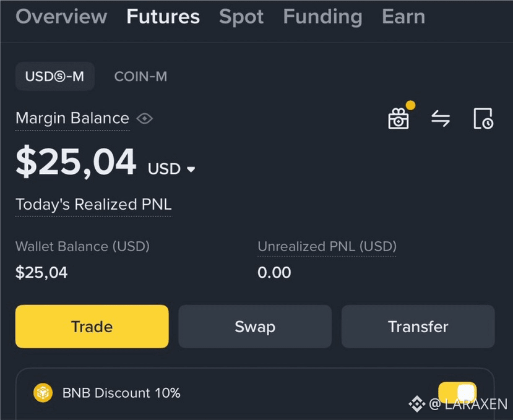Screen dimensions: 513x420
Task: Switch to the Overview tab
Action: coord(61,16)
